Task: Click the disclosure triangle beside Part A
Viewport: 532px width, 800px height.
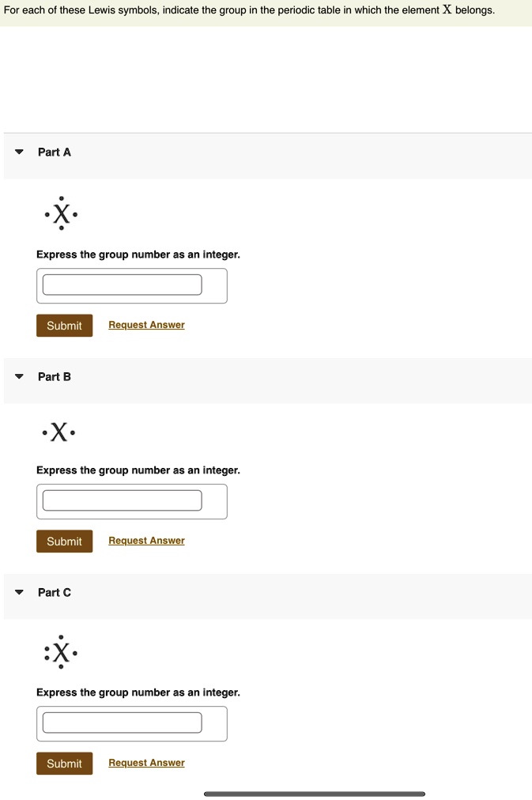Action: point(19,152)
